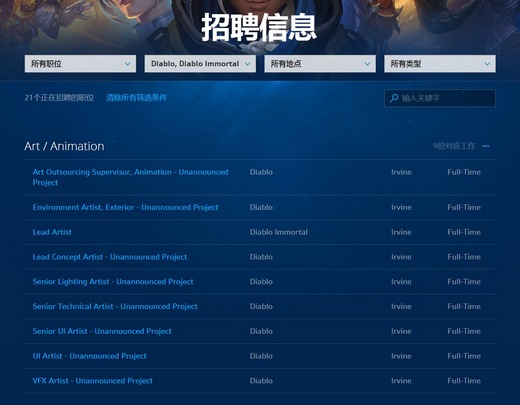This screenshot has width=520, height=405.
Task: Click the Art / Animation section heading
Action: tap(64, 146)
